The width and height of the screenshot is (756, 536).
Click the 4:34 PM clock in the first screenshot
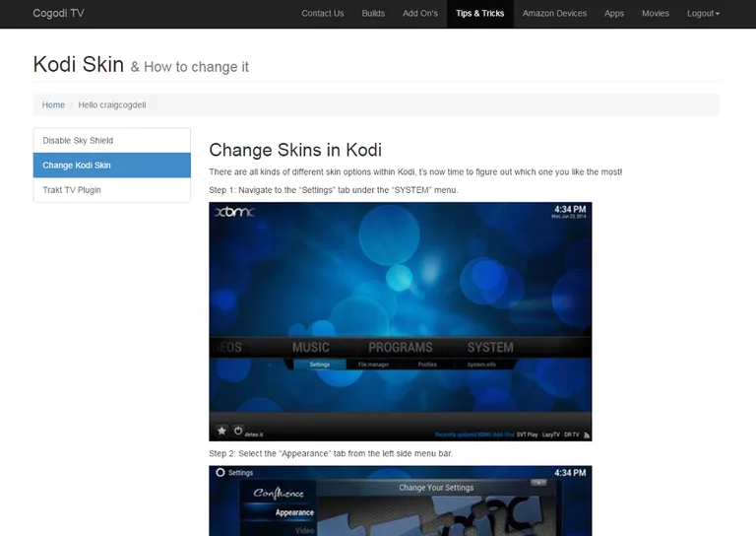(570, 209)
